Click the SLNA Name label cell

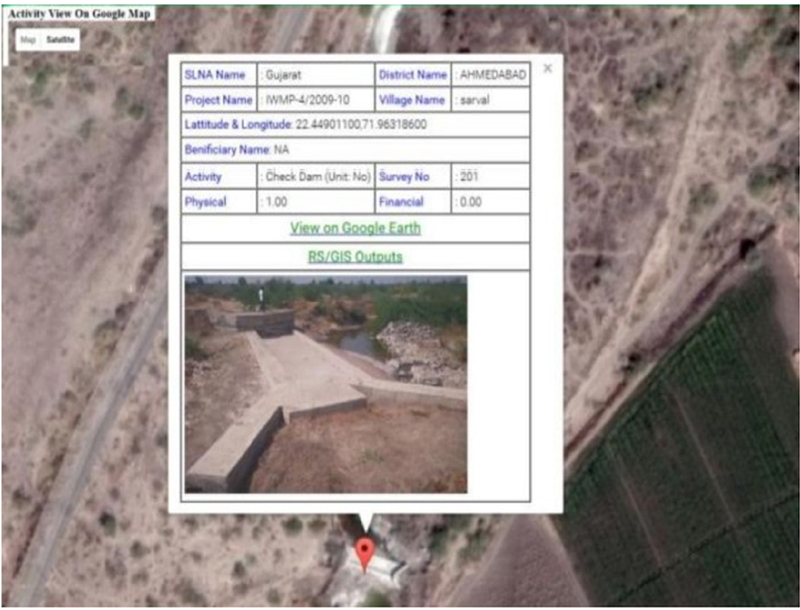click(x=219, y=74)
